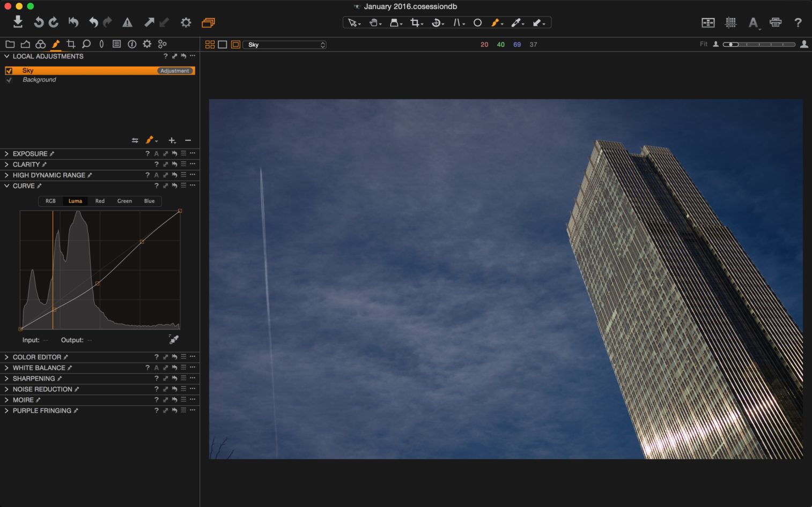Open Curve panel help via question mark
This screenshot has width=812, height=507.
click(156, 185)
